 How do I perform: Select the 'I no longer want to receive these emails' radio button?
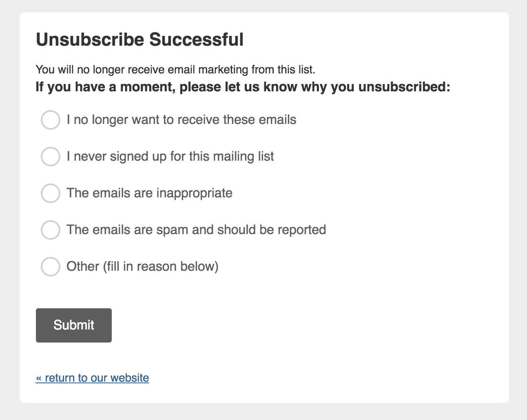(x=51, y=120)
